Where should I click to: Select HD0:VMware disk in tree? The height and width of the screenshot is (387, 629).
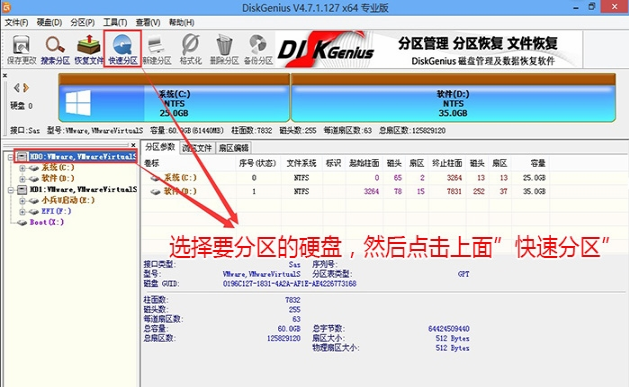tap(83, 156)
